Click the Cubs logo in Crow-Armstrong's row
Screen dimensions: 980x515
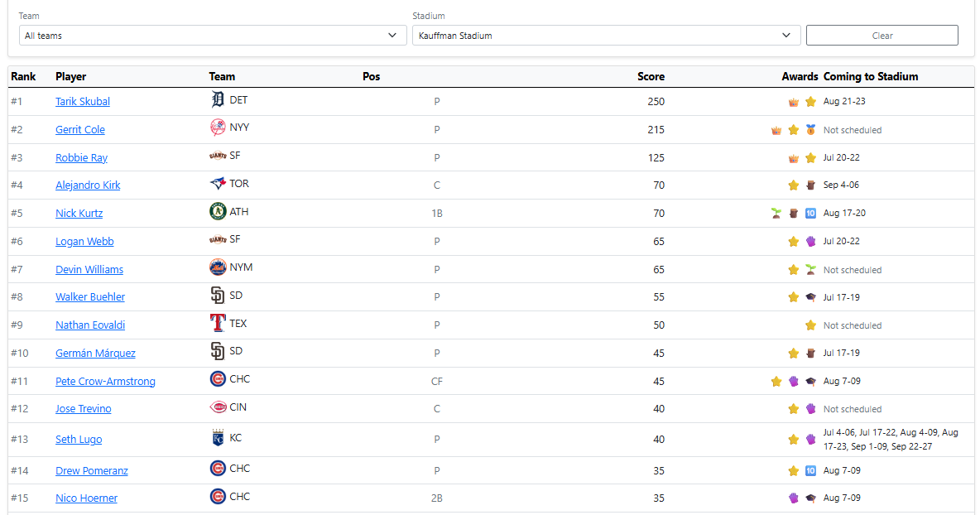coord(218,378)
